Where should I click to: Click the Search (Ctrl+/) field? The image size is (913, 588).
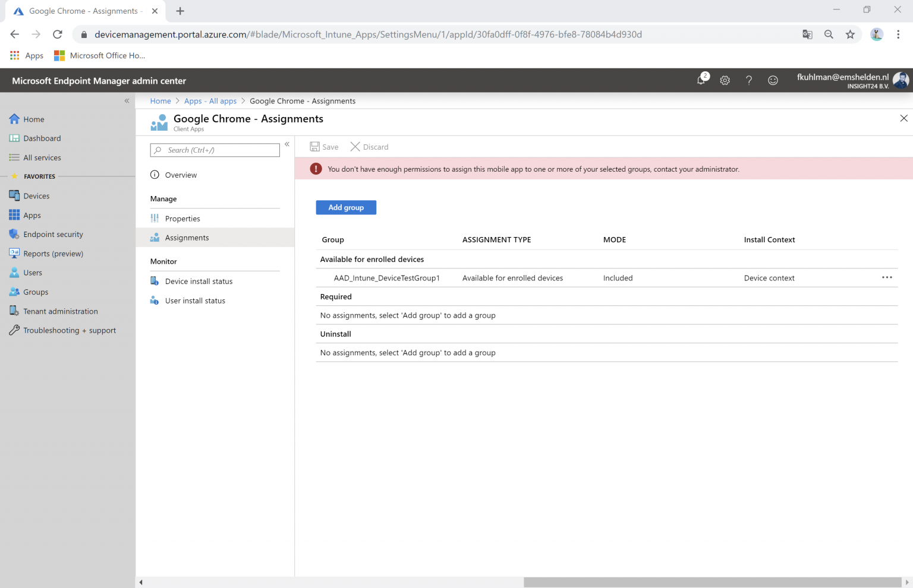pos(214,150)
